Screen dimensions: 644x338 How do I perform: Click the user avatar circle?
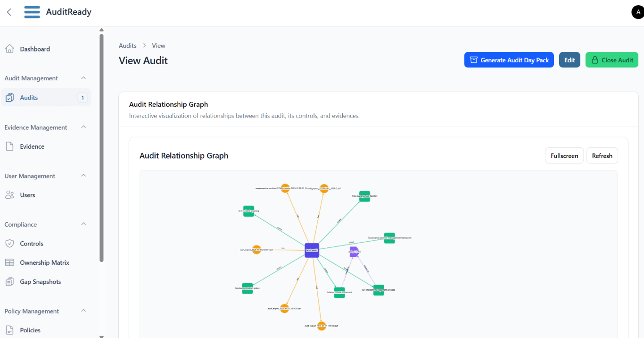pos(637,12)
